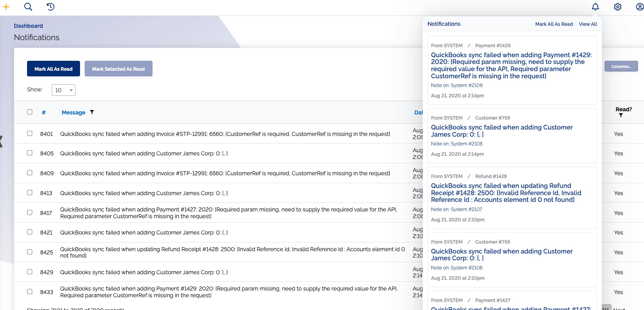The height and width of the screenshot is (310, 644).
Task: Click Mark All As Read in popup
Action: (554, 24)
